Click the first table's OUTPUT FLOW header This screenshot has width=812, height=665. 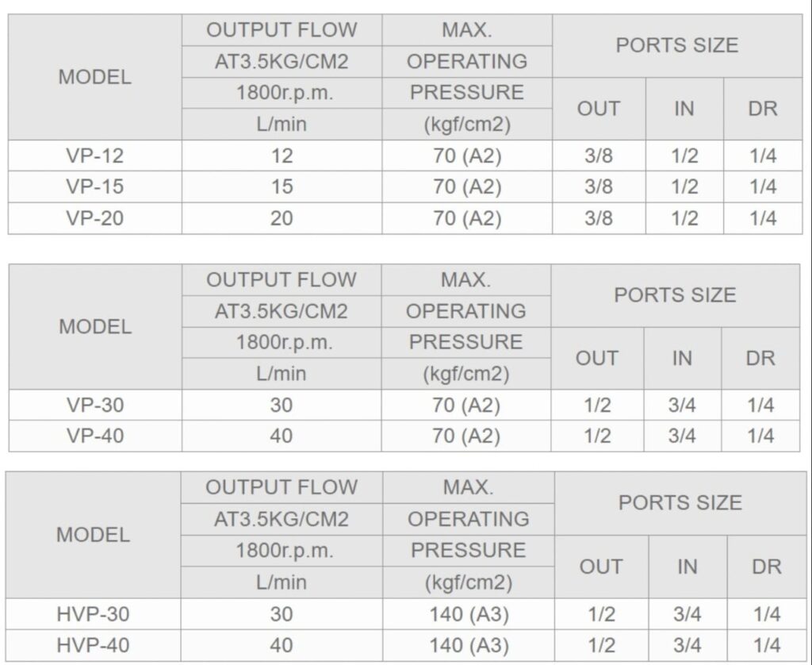282,30
